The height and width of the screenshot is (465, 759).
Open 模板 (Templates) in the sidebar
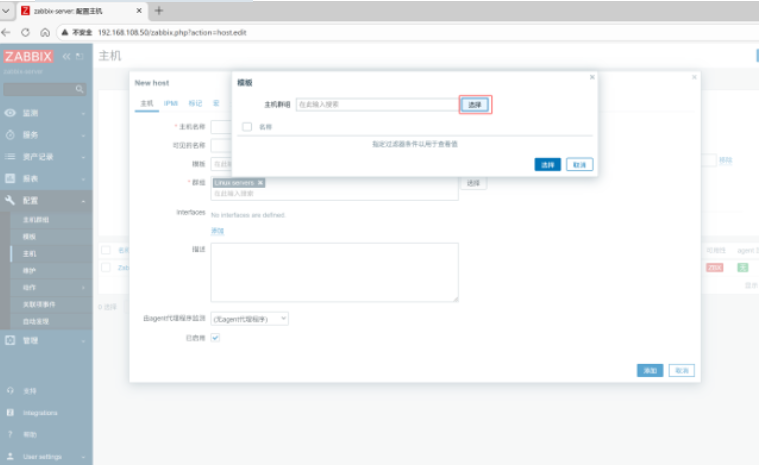point(29,237)
